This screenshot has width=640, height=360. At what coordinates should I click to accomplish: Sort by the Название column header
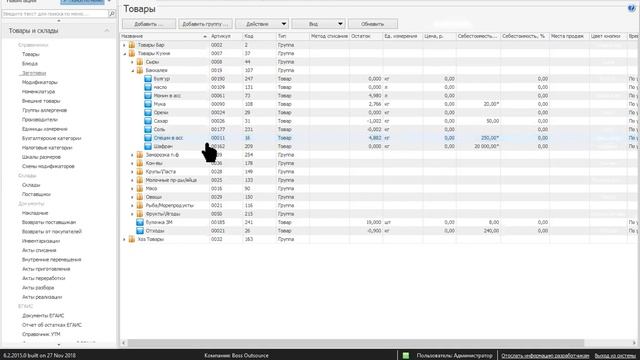tap(164, 36)
